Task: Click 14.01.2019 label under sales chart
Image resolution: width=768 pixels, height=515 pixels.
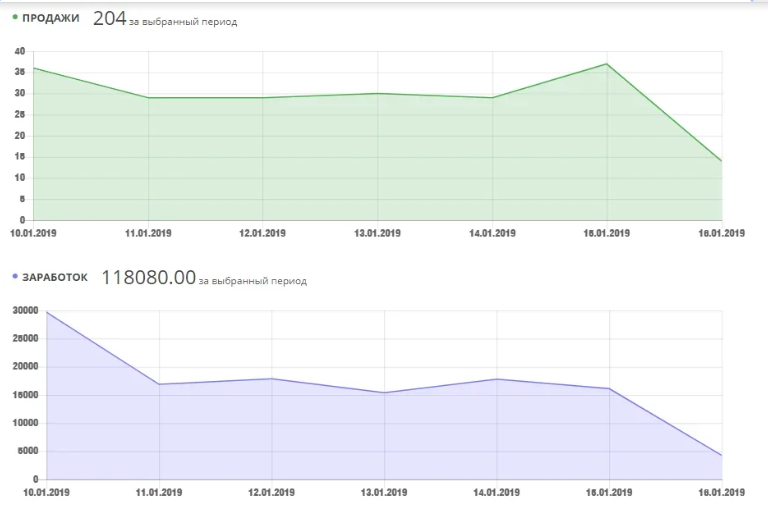Action: 493,233
